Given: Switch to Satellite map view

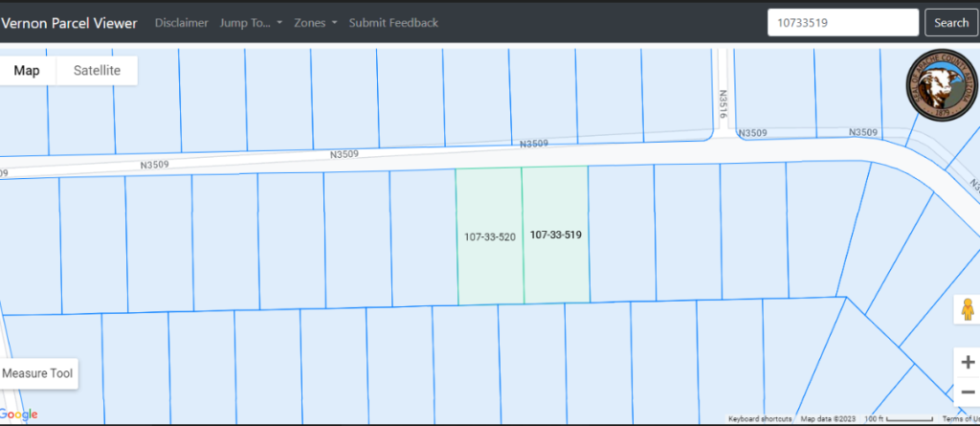Looking at the screenshot, I should point(97,71).
